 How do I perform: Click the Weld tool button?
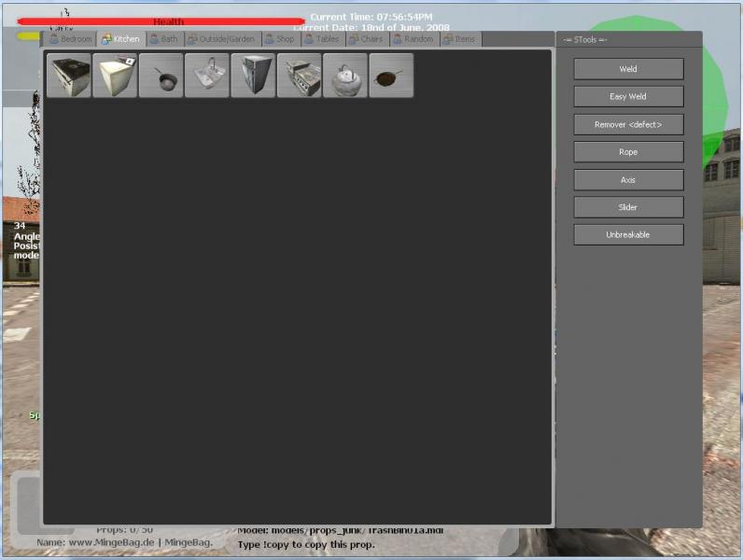pos(628,69)
